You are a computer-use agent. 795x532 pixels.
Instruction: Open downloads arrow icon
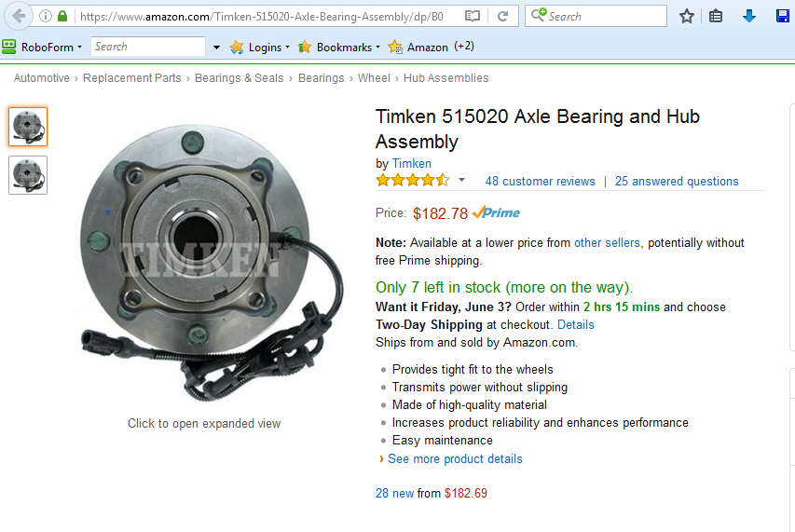pos(748,16)
